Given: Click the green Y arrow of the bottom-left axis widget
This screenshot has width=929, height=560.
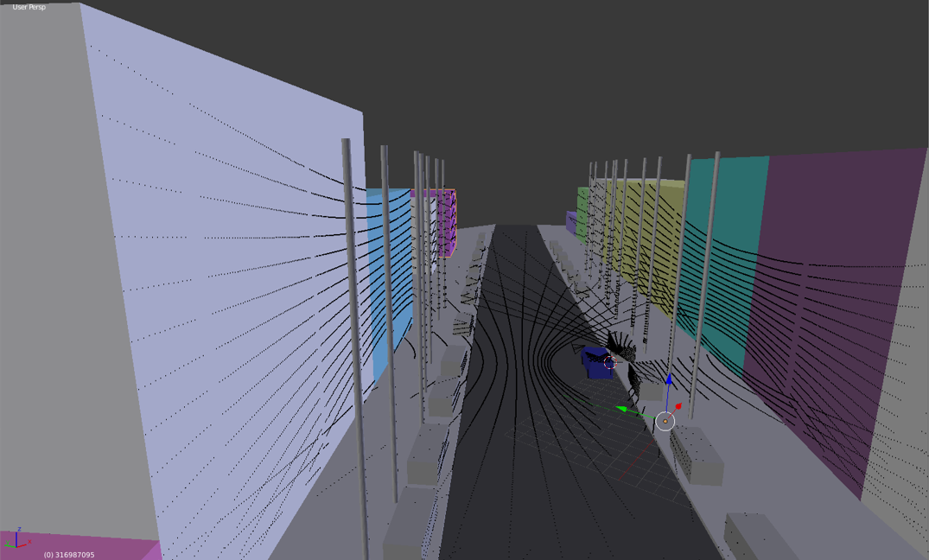Looking at the screenshot, I should pyautogui.click(x=8, y=545).
